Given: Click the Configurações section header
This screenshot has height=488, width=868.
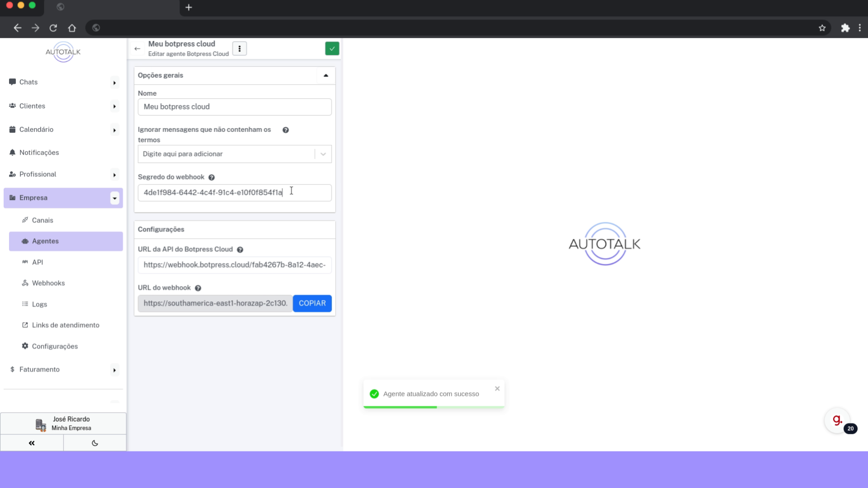Looking at the screenshot, I should click(235, 230).
